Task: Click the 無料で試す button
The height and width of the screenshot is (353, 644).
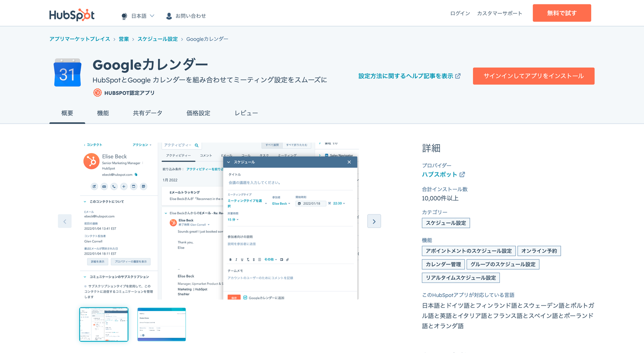Action: coord(562,13)
